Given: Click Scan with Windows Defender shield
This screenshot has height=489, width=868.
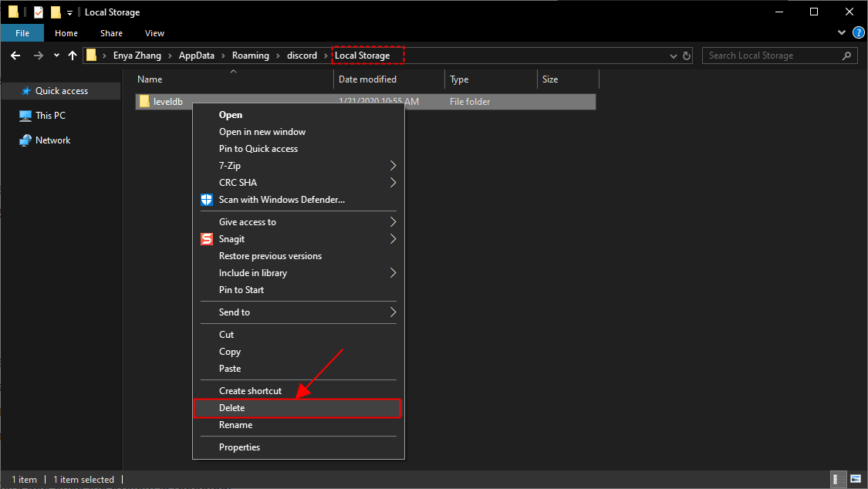Looking at the screenshot, I should (x=206, y=200).
